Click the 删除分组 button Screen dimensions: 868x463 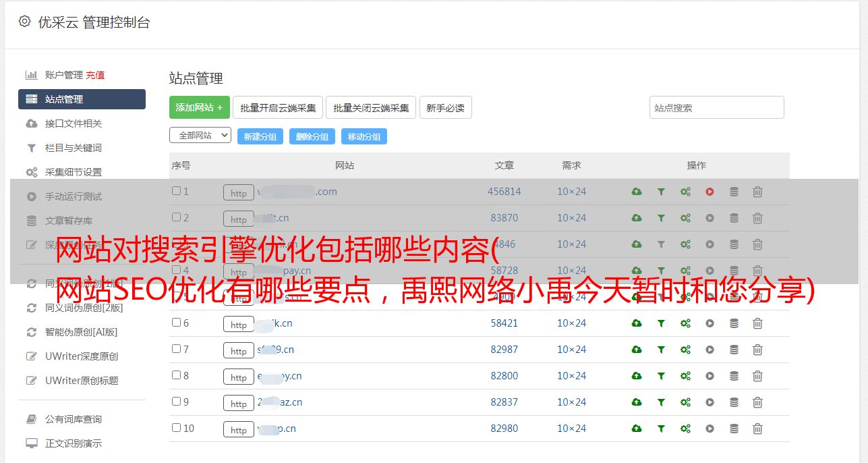(x=312, y=136)
